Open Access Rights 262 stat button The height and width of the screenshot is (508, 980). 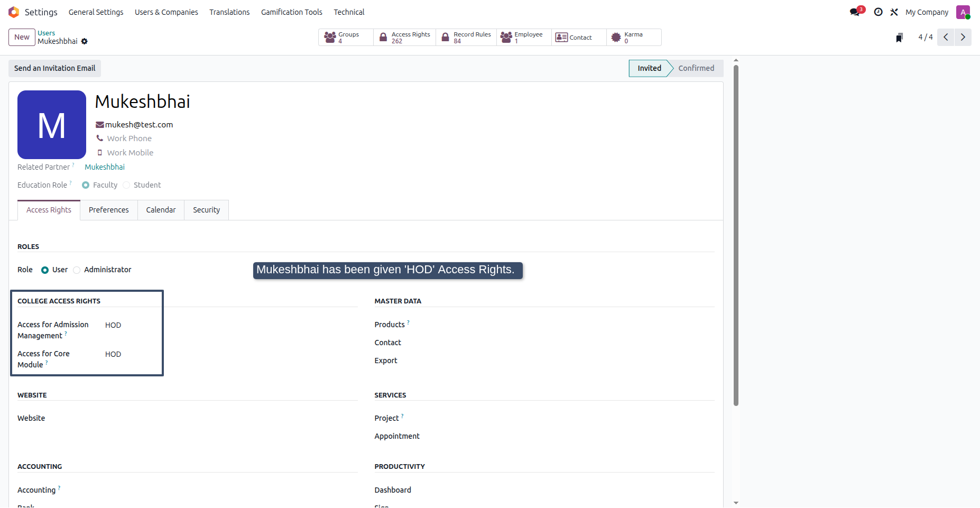click(x=405, y=38)
